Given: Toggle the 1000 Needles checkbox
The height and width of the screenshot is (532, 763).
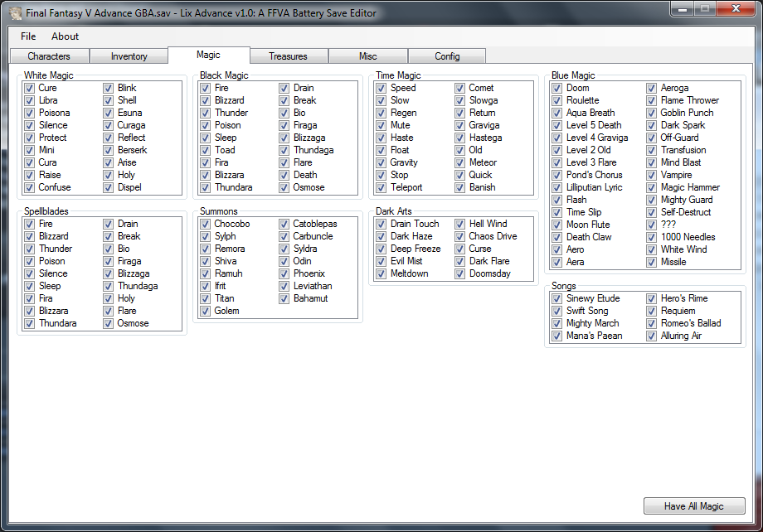Looking at the screenshot, I should coord(651,237).
